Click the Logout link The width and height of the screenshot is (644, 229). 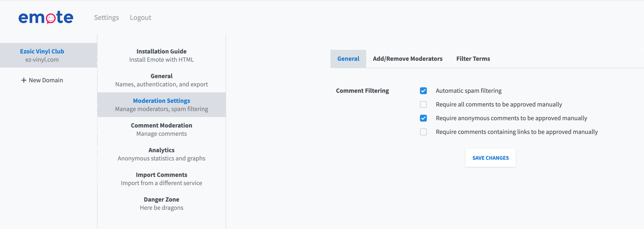[140, 17]
